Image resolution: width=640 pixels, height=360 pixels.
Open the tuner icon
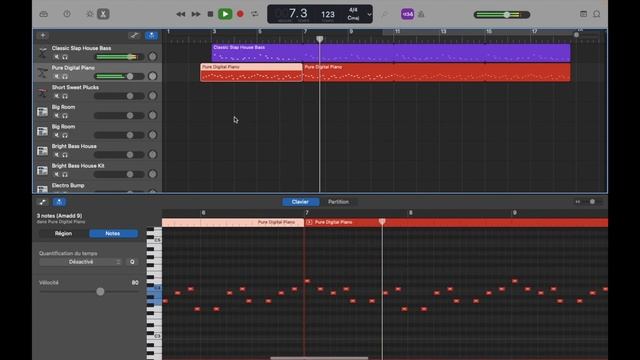(384, 14)
